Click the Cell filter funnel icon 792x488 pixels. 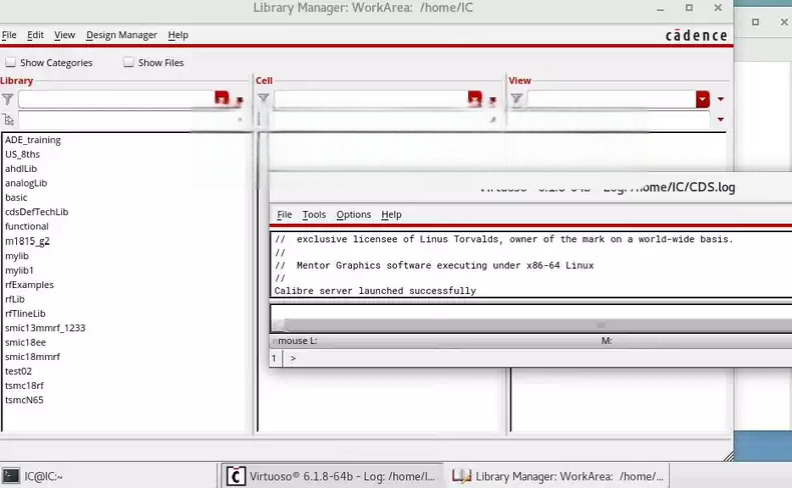coord(263,99)
